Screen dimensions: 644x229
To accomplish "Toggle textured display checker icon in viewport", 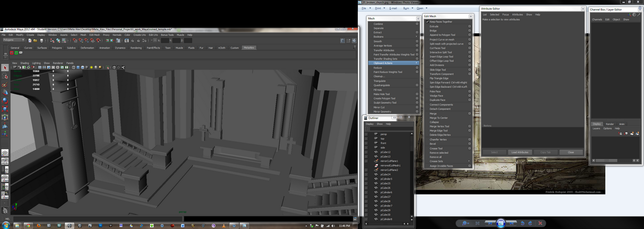I will click(87, 67).
